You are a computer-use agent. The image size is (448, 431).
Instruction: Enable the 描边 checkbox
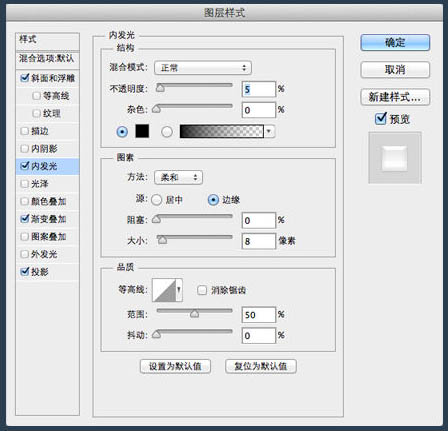click(24, 131)
